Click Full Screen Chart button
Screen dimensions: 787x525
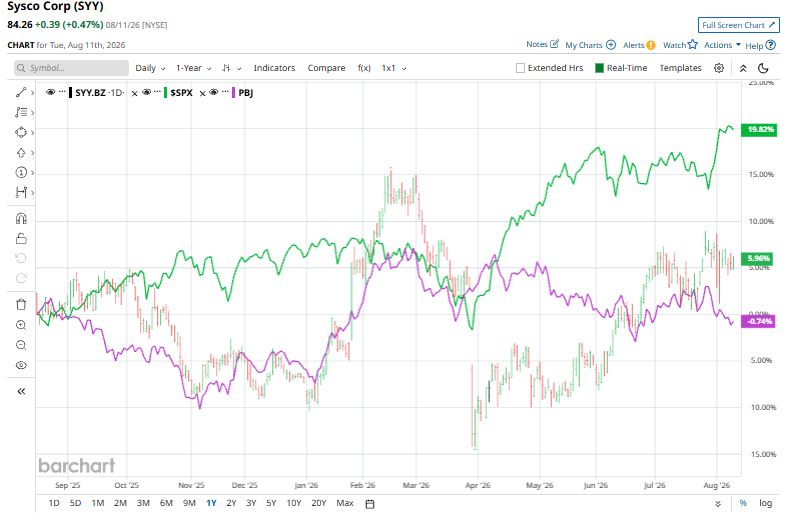738,25
